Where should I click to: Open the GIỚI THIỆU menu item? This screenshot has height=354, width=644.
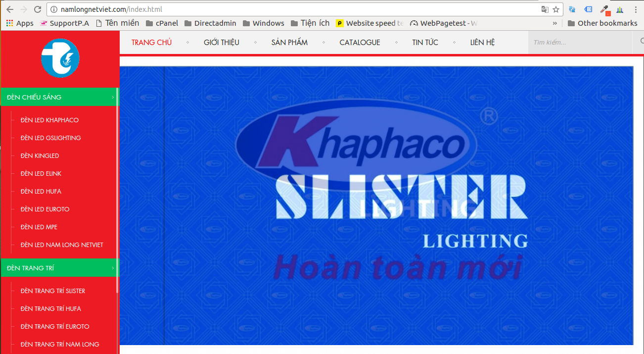(x=222, y=43)
